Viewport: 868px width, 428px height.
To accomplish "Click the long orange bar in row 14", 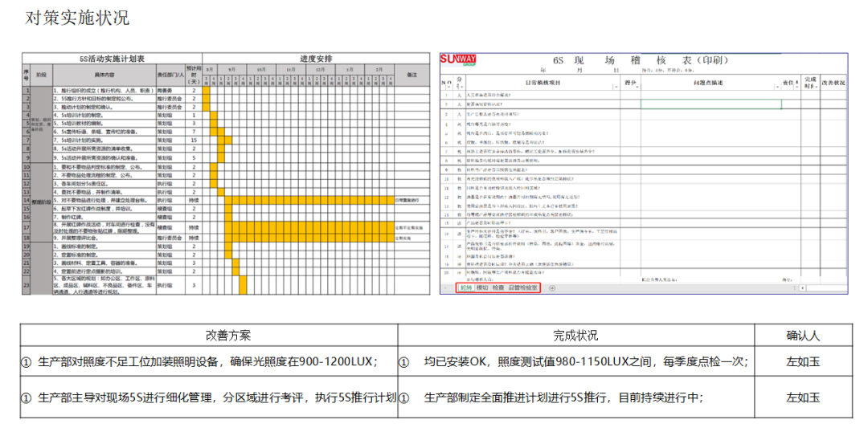I will [x=309, y=199].
